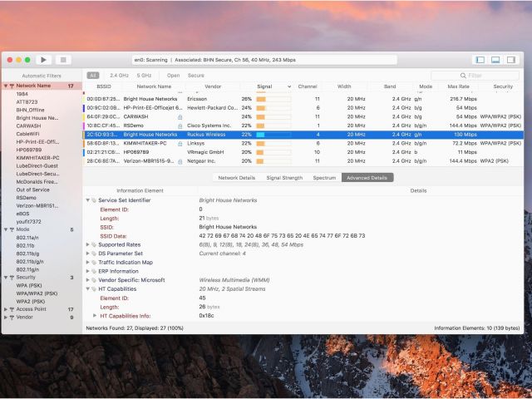Show only Open networks
532x399 pixels.
tap(173, 76)
